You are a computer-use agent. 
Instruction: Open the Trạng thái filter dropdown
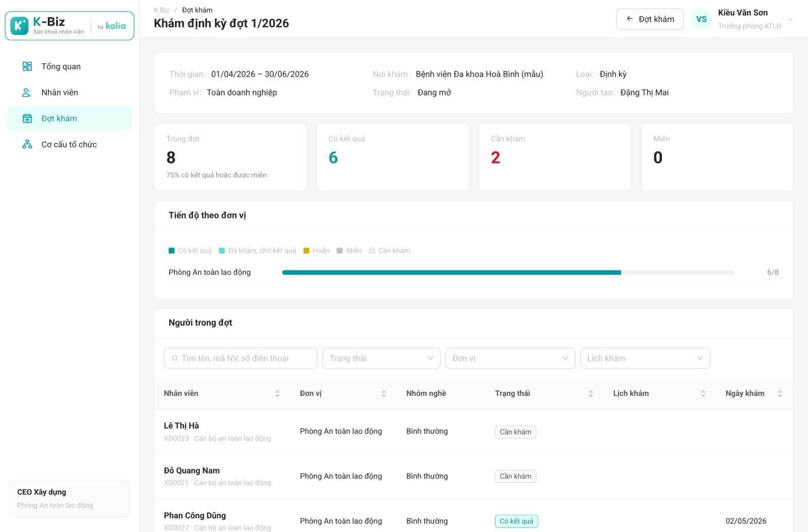(381, 358)
